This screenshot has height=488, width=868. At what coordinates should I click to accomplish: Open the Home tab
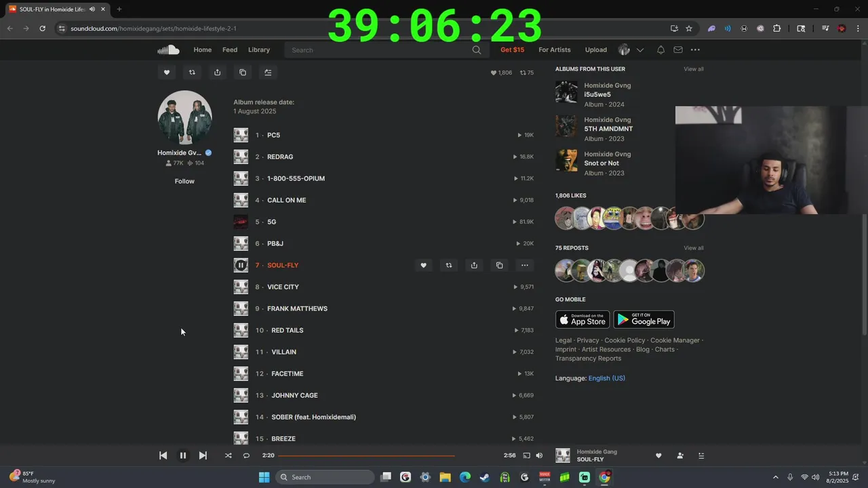click(202, 49)
